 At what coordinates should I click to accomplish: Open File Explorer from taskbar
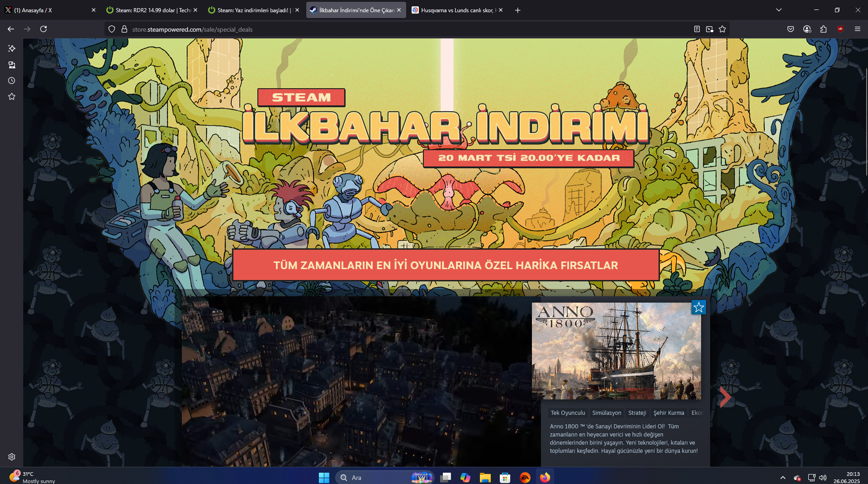[x=485, y=478]
